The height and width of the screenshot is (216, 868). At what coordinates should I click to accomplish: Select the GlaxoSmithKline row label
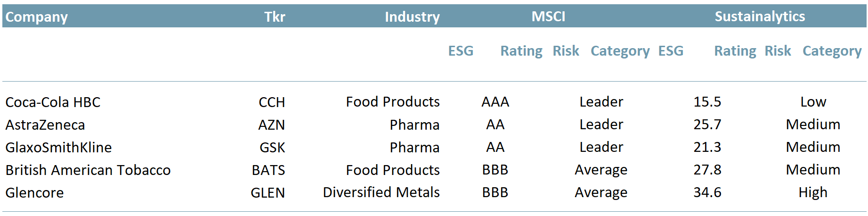point(58,148)
